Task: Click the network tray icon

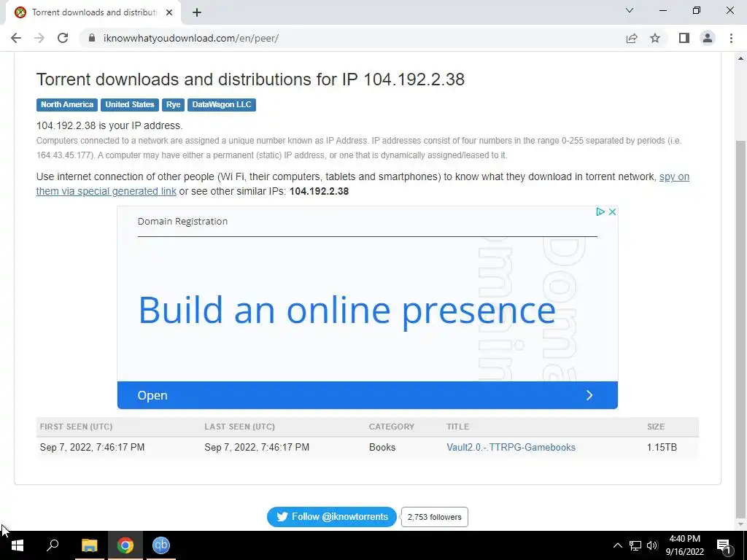Action: coord(635,545)
